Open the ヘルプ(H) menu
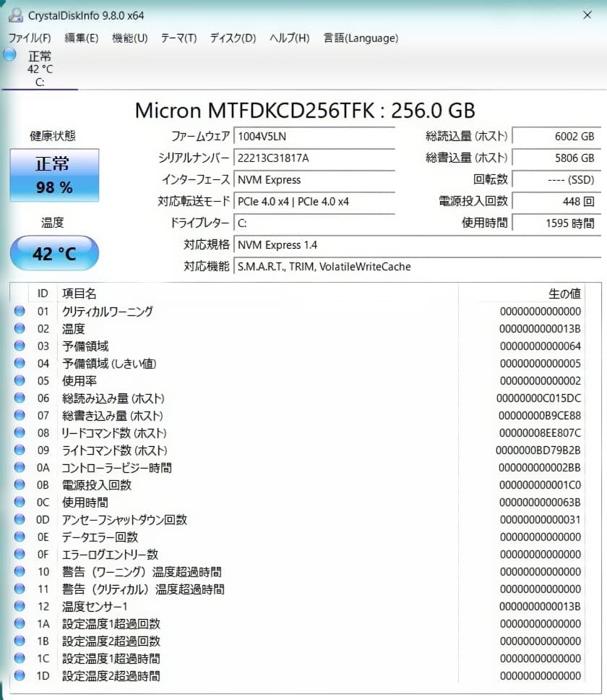 click(x=290, y=38)
